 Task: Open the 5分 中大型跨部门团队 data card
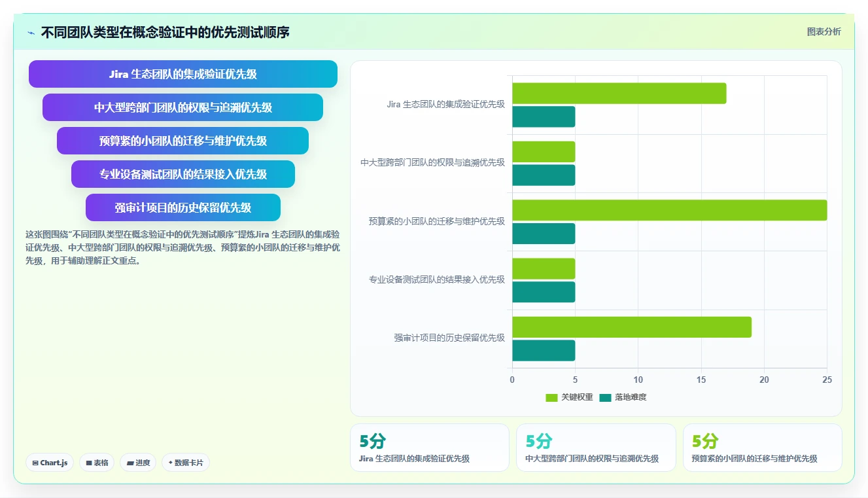tap(596, 448)
